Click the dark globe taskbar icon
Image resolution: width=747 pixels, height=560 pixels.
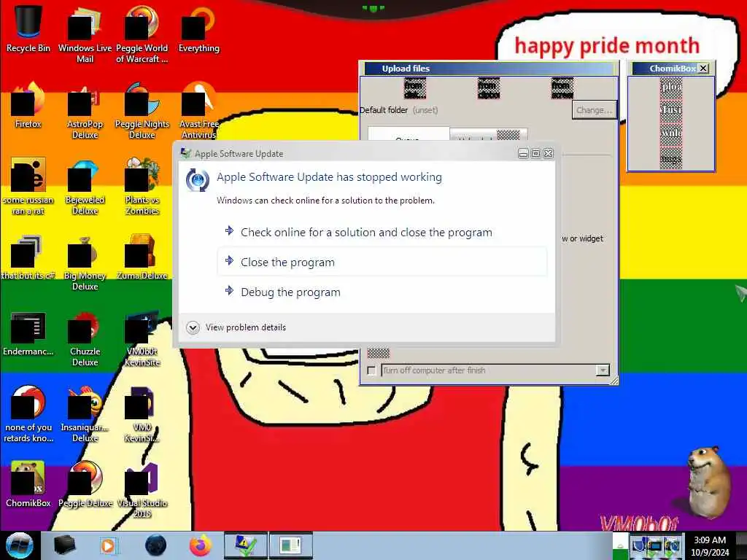pos(155,545)
